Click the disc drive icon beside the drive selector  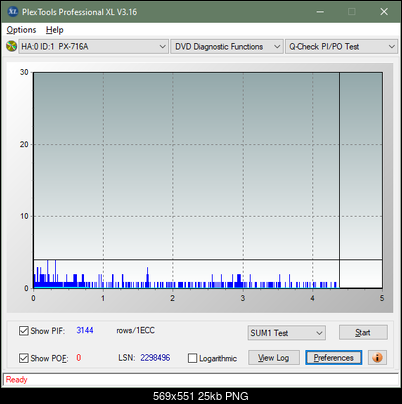(11, 46)
